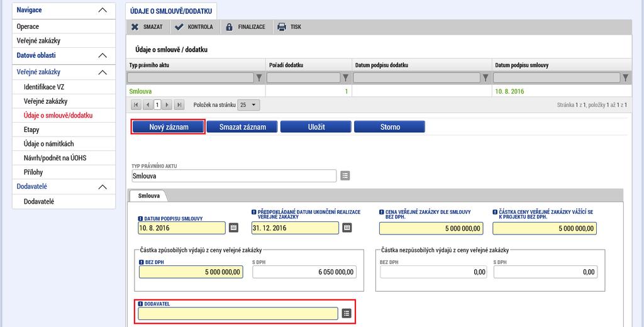Image resolution: width=644 pixels, height=327 pixels.
Task: Collapse the Veřejné zakázky section chevron
Action: tap(103, 72)
